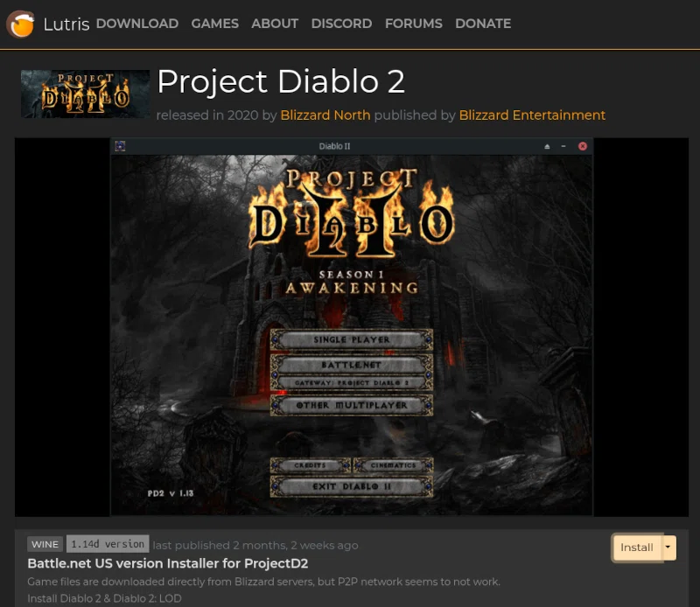
Task: Click CINEMATICS in the game menu
Action: [393, 465]
